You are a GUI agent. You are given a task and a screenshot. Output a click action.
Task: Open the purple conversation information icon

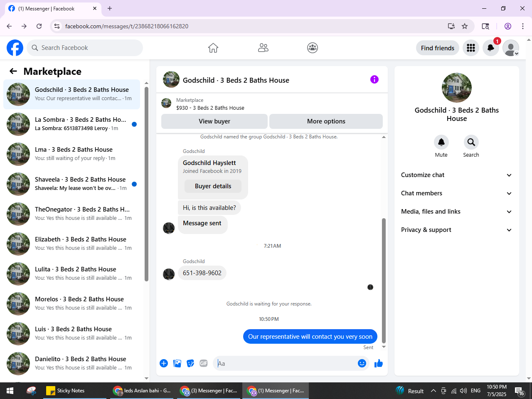coord(374,79)
